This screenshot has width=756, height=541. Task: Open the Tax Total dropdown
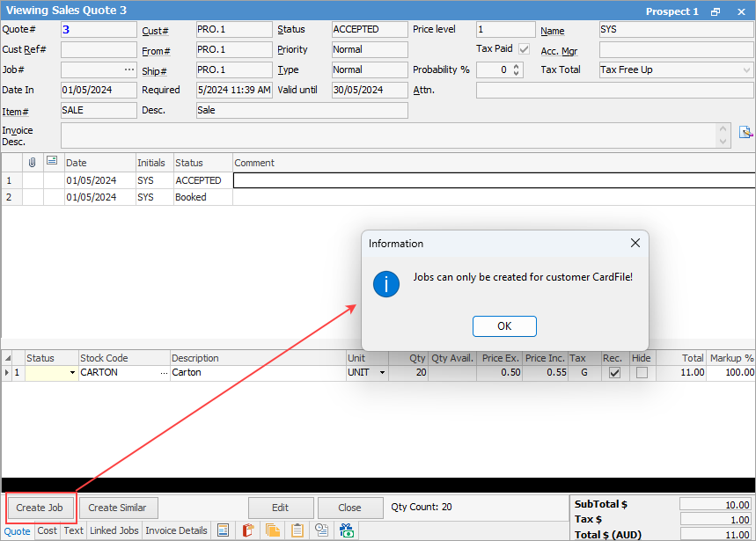pos(747,69)
